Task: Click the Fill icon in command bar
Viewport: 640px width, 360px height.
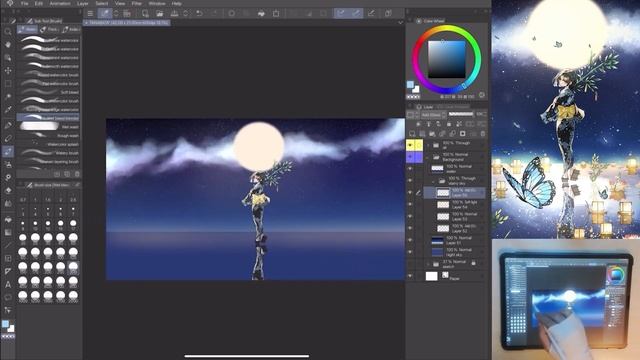Action: [261, 13]
